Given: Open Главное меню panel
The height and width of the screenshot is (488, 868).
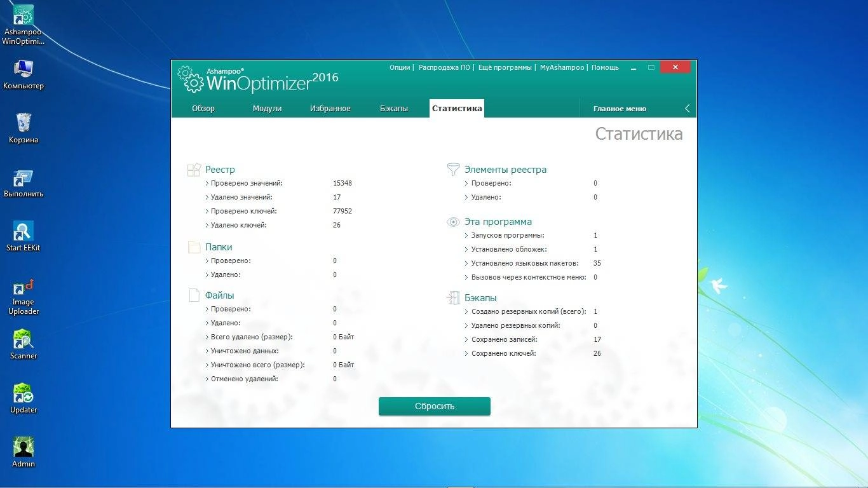Looking at the screenshot, I should coord(620,109).
